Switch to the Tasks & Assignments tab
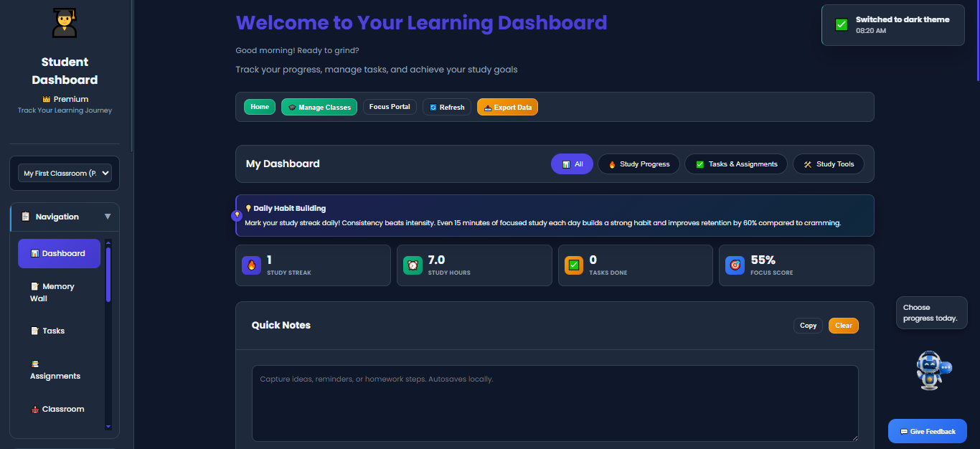Viewport: 980px width, 449px height. pyautogui.click(x=736, y=164)
